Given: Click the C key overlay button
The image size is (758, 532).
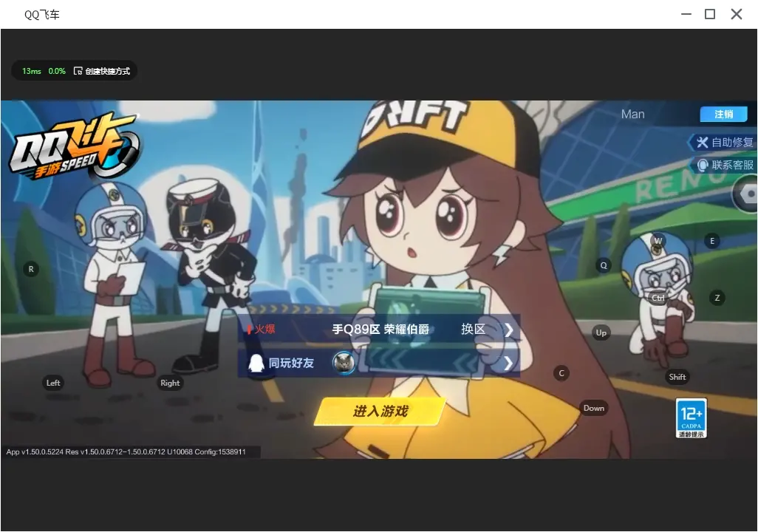Looking at the screenshot, I should tap(561, 373).
